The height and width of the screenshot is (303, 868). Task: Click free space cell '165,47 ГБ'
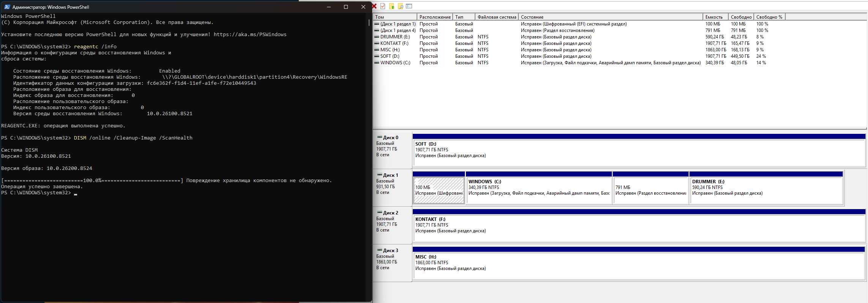click(740, 43)
